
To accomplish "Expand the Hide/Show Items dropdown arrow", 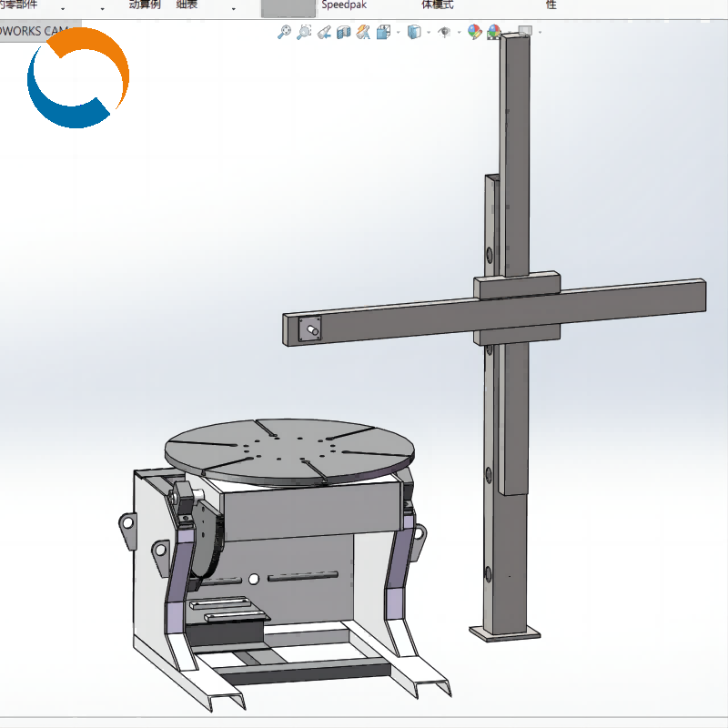I will 458,34.
